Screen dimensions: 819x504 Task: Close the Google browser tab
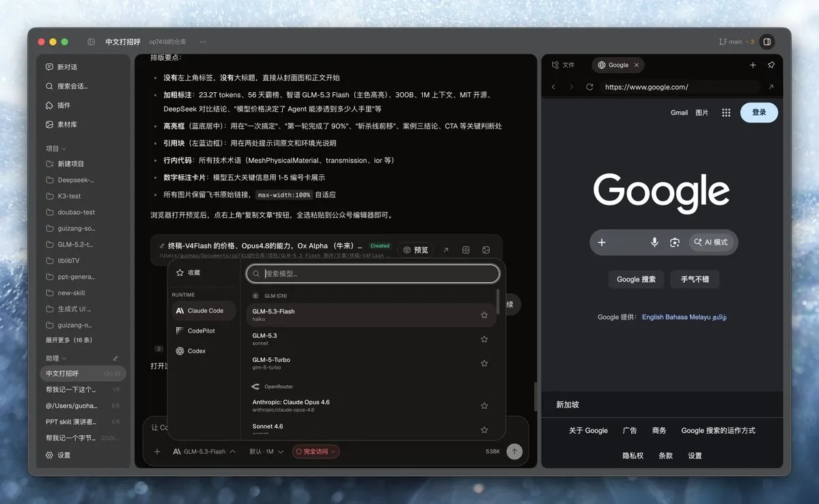[636, 66]
